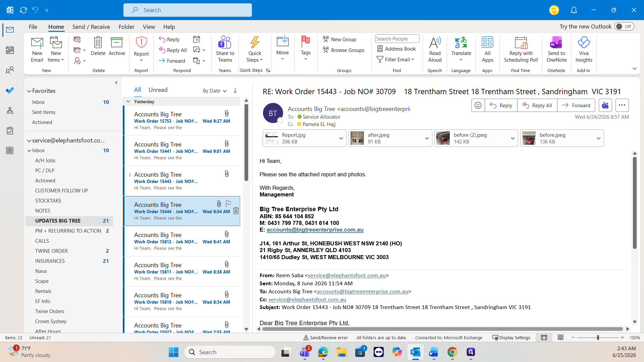Undo the last action in title bar
Screen dimensions: 644x362
[35, 10]
